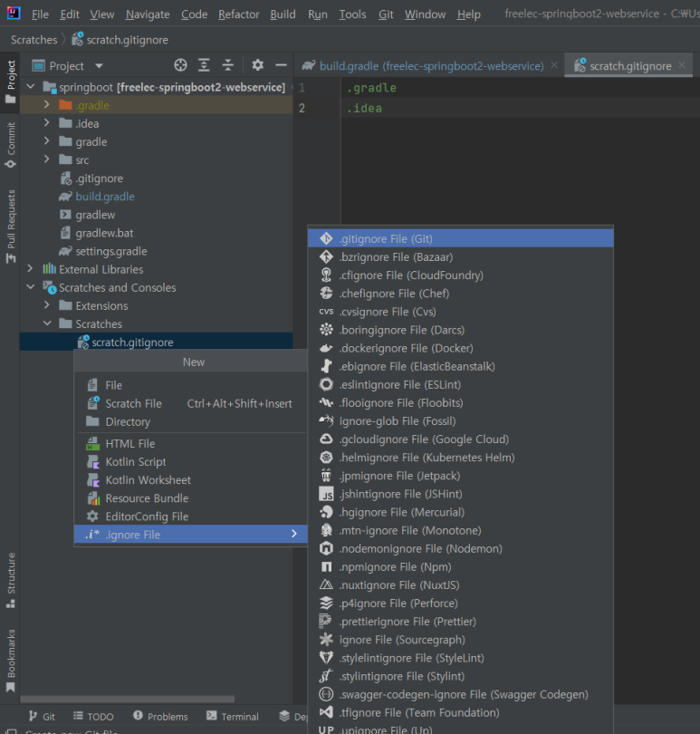Collapse the springboot project root node
Viewport: 700px width, 734px height.
31,87
